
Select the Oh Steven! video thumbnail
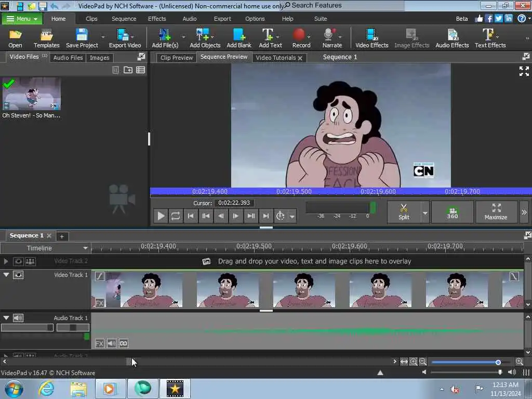[32, 94]
